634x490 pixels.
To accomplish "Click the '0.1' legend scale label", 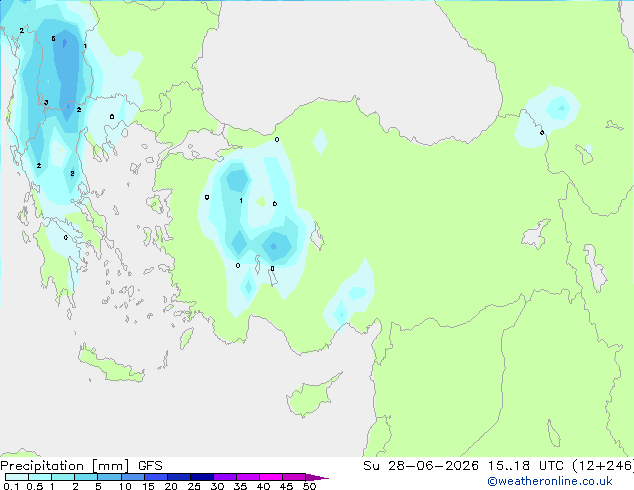I will coord(11,486).
